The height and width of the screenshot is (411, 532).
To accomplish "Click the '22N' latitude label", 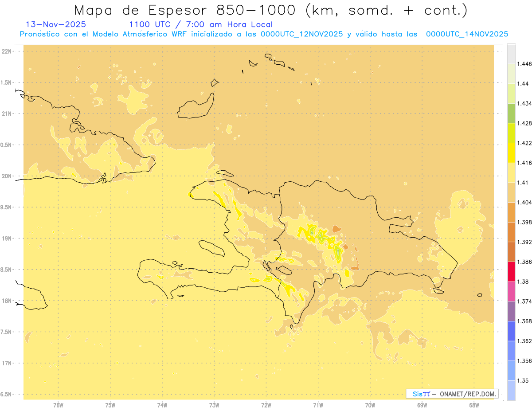I will 6,51.
